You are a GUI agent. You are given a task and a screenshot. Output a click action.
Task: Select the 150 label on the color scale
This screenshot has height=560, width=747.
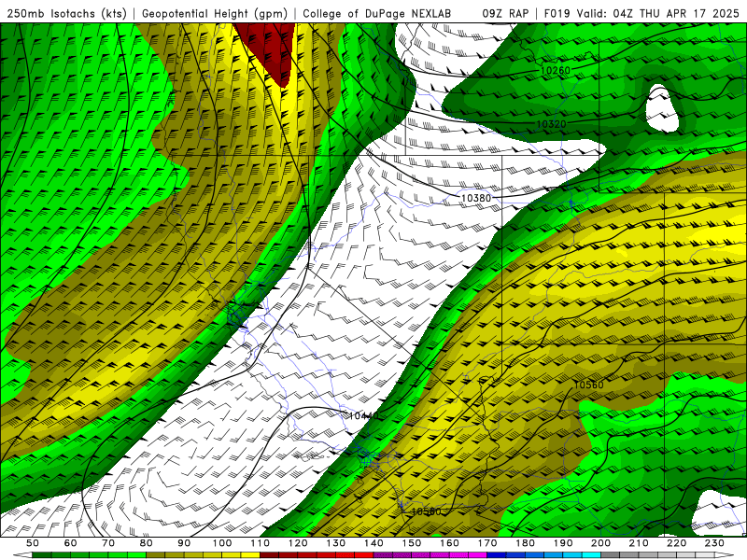[x=412, y=543]
